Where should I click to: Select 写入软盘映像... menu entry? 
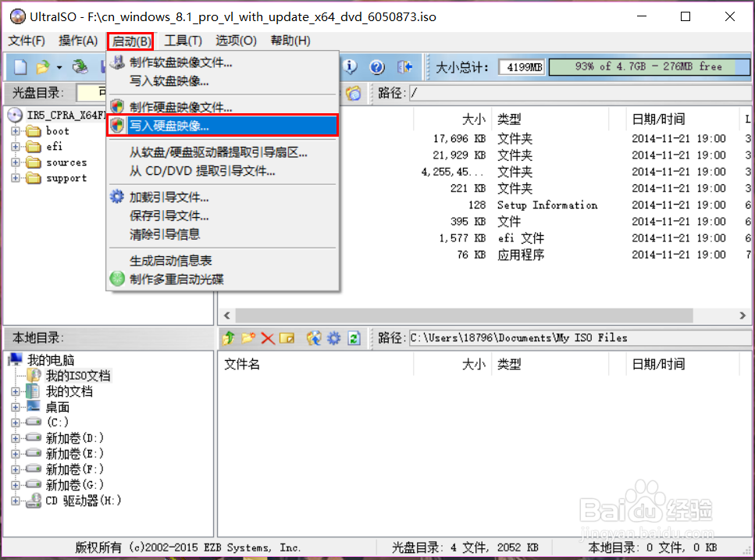(169, 81)
